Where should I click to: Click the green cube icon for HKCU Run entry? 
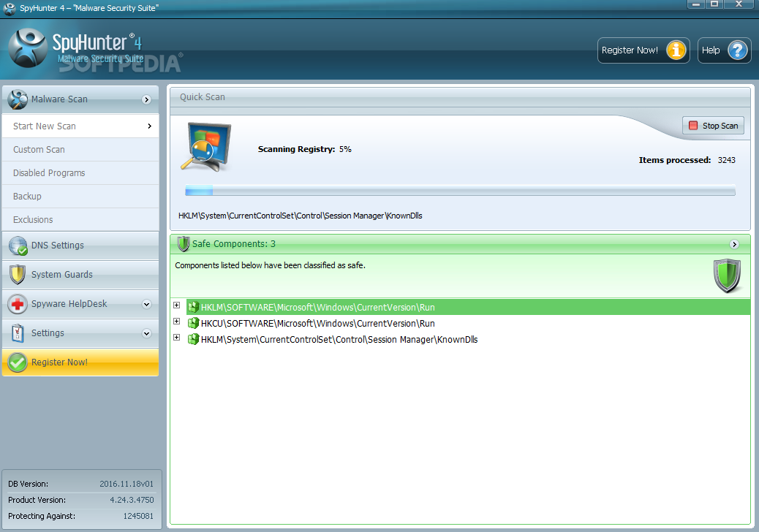[x=194, y=323]
